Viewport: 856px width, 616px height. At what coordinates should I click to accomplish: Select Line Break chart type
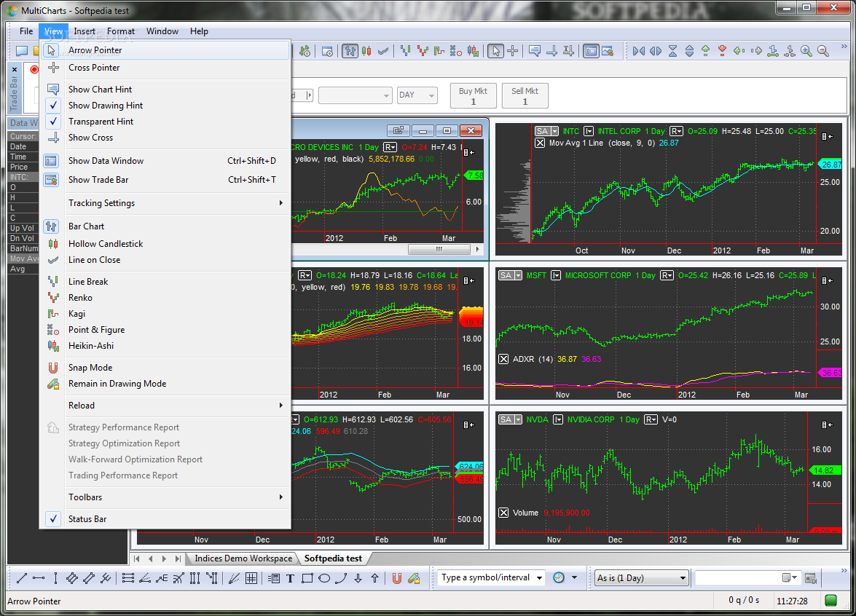coord(165,282)
